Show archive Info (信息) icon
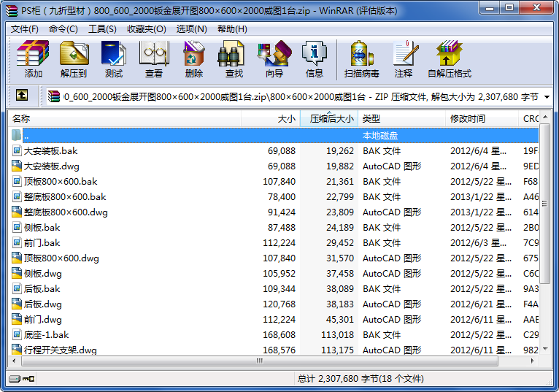The height and width of the screenshot is (392, 559). (314, 53)
